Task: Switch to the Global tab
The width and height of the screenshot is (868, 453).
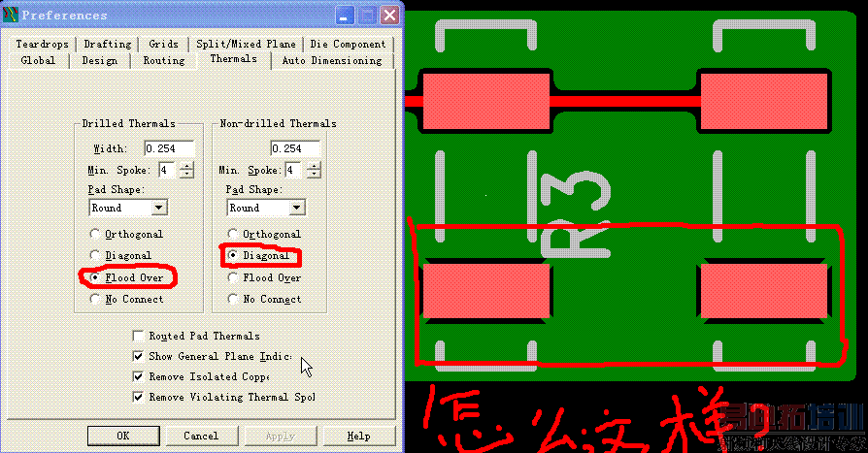Action: point(38,60)
